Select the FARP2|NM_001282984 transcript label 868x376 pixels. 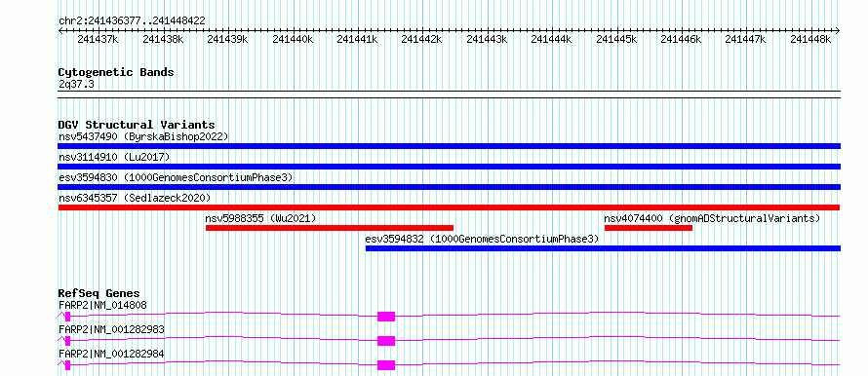coord(111,354)
